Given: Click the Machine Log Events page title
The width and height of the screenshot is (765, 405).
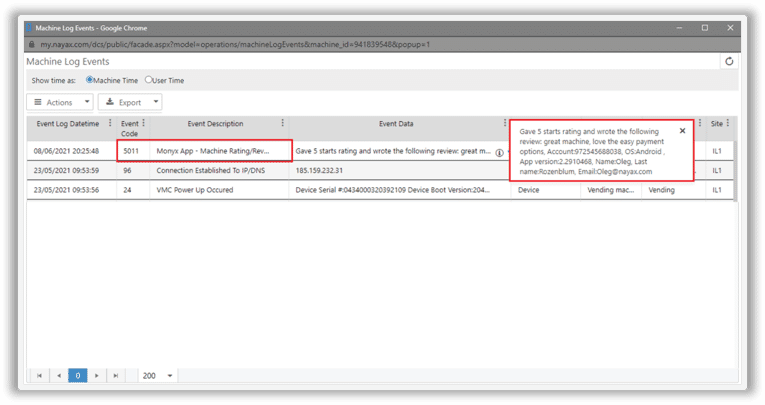Looking at the screenshot, I should pos(68,61).
